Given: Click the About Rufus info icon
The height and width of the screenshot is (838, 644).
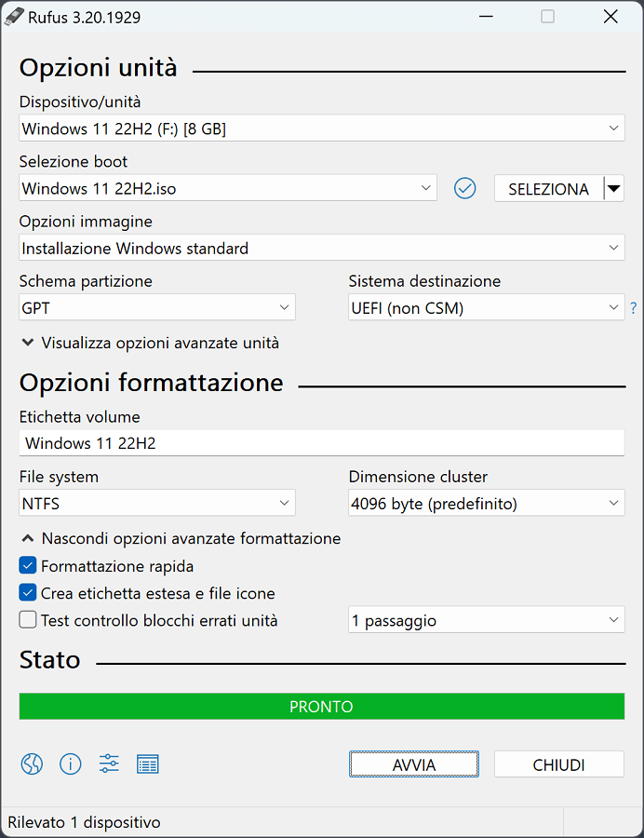Looking at the screenshot, I should (x=70, y=764).
